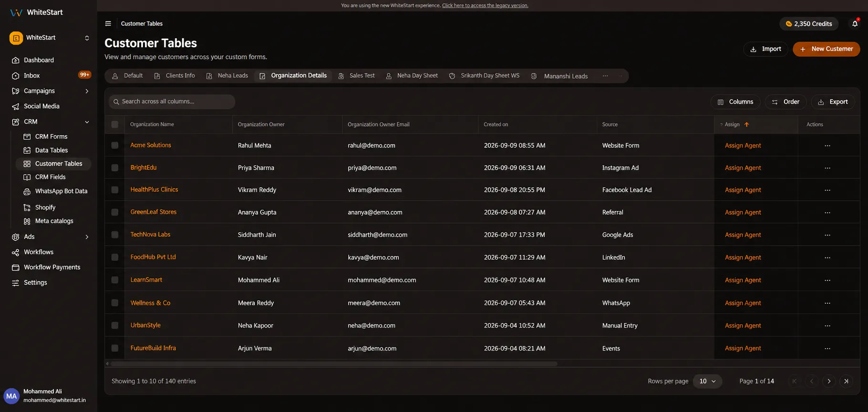Click the credits coin icon
The width and height of the screenshot is (868, 412).
tap(789, 24)
